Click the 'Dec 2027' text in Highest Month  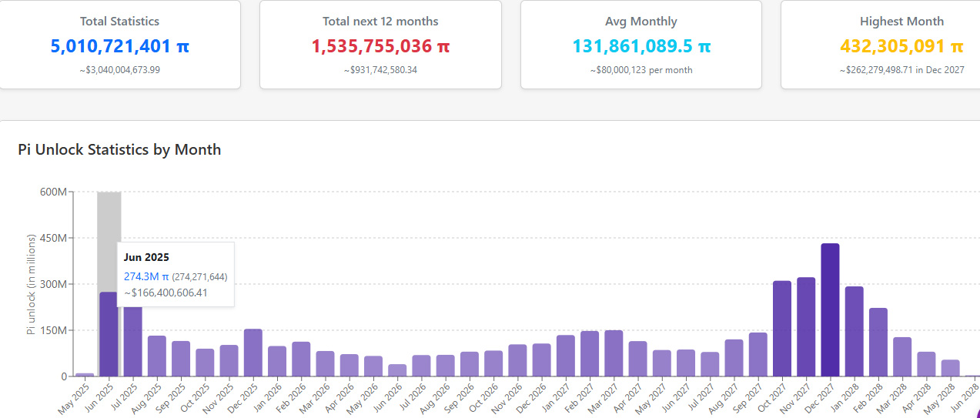(945, 70)
